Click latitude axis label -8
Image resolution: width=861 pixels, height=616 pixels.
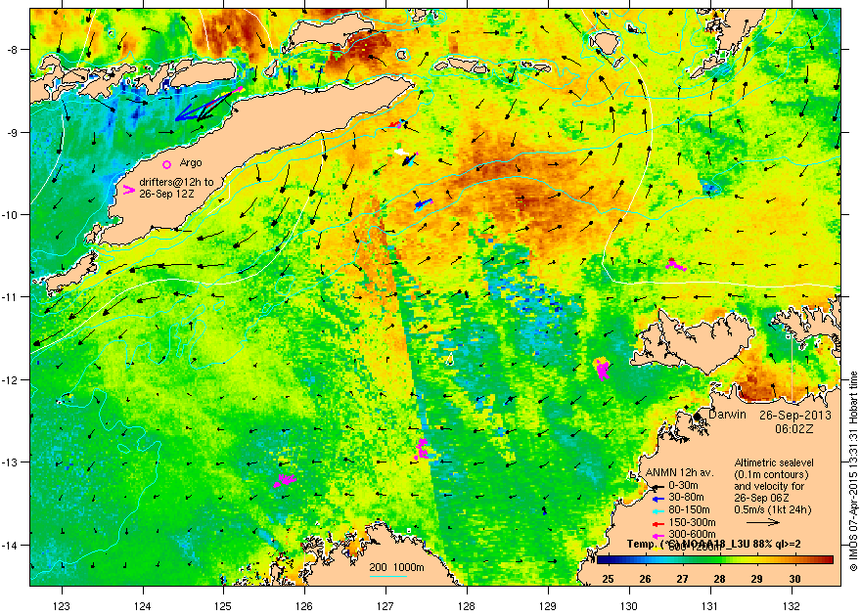tap(12, 49)
